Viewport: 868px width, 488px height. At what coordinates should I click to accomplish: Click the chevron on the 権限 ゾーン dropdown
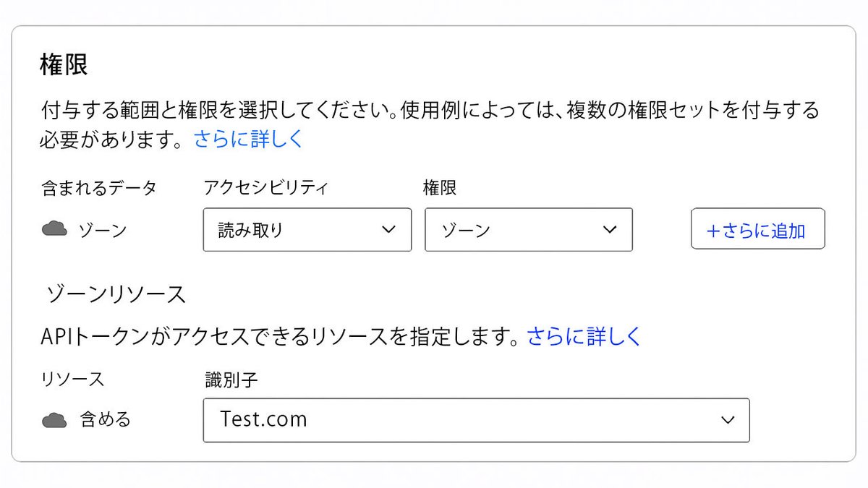click(610, 229)
